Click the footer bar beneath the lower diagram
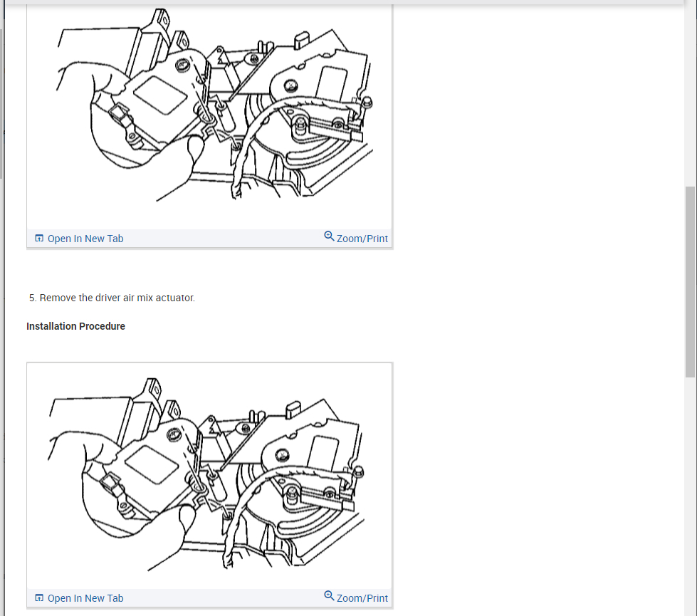 (209, 597)
